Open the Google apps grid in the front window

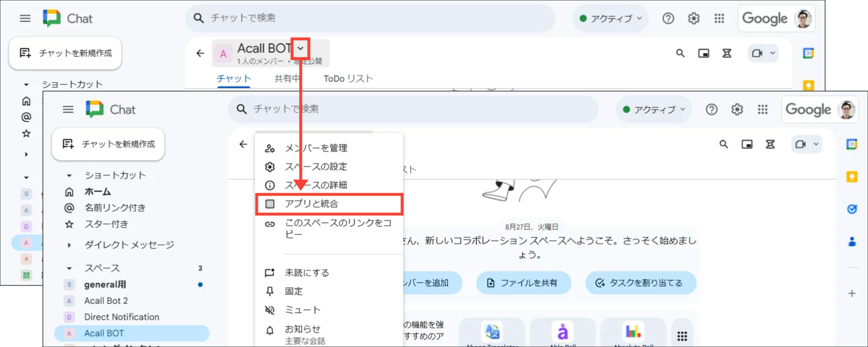pos(763,110)
